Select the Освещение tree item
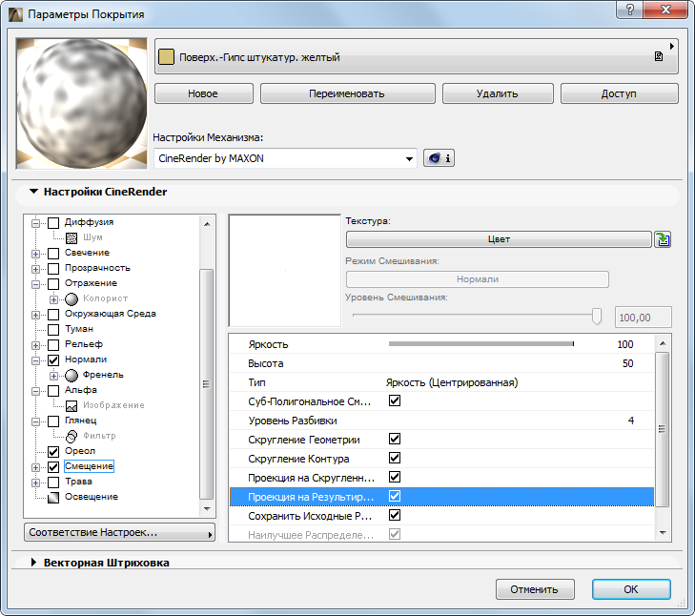 tap(92, 497)
